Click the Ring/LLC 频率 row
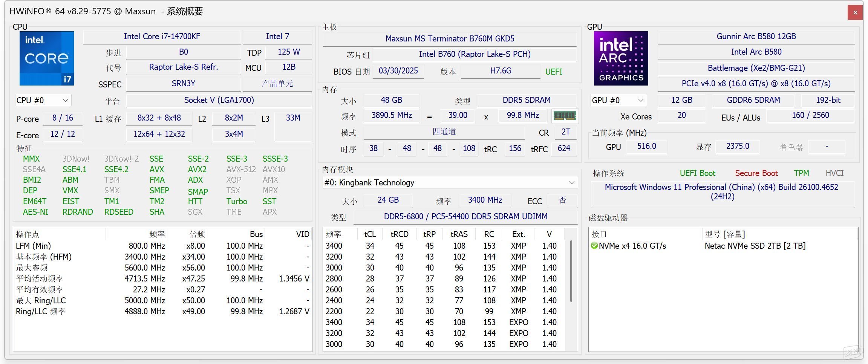 162,312
